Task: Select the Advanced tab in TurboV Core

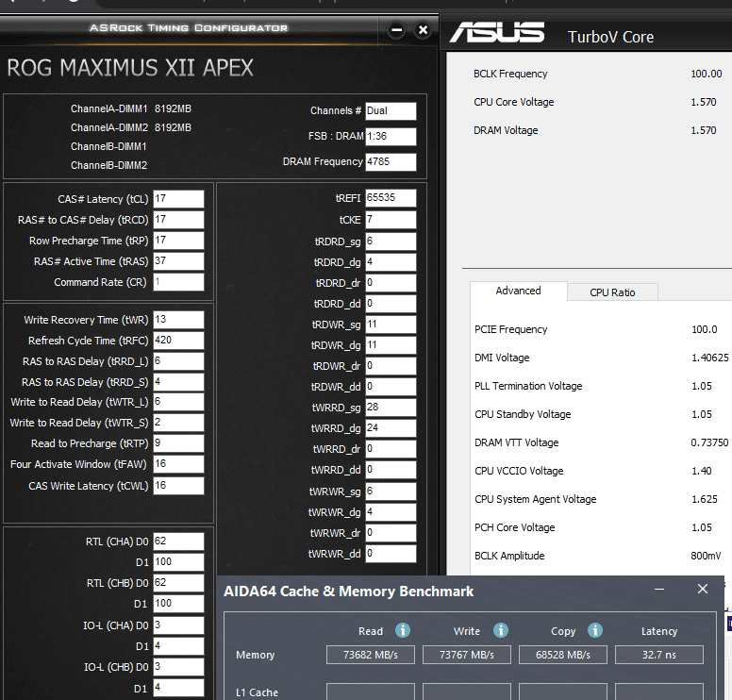Action: [518, 291]
